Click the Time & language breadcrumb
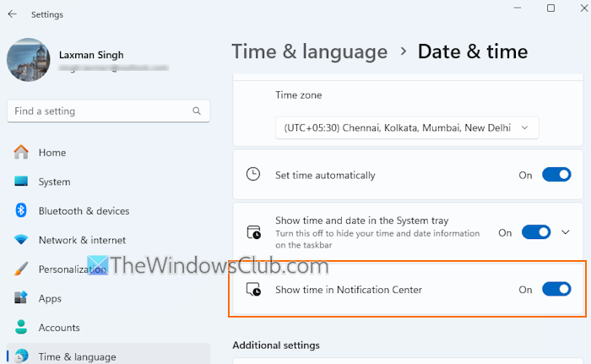The width and height of the screenshot is (591, 364). 310,52
